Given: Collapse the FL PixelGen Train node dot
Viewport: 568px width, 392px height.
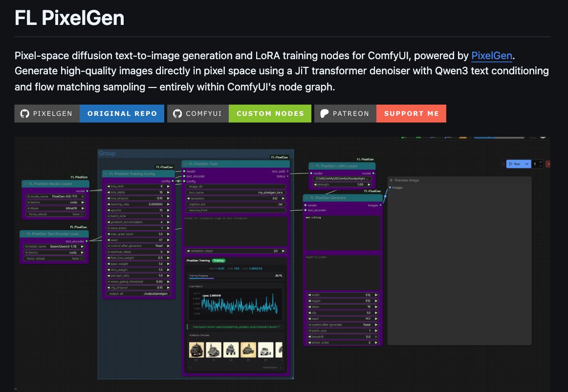Looking at the screenshot, I should click(x=186, y=164).
